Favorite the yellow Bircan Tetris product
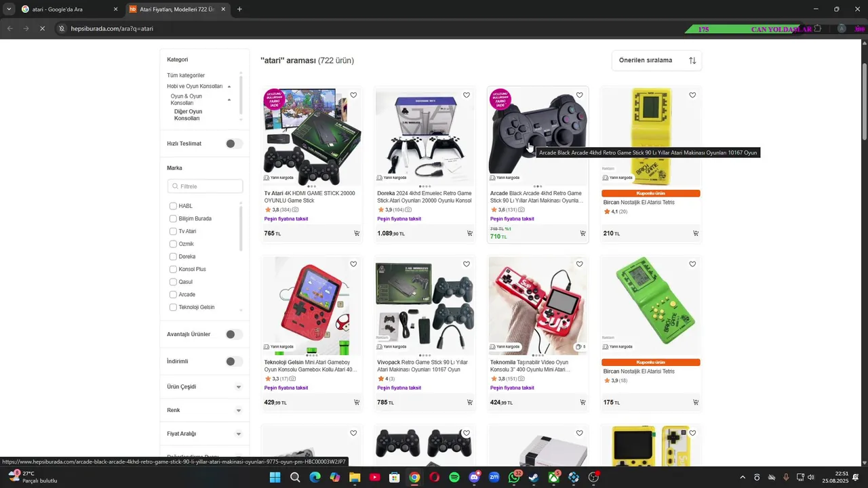Viewport: 868px width, 488px height. [x=692, y=96]
